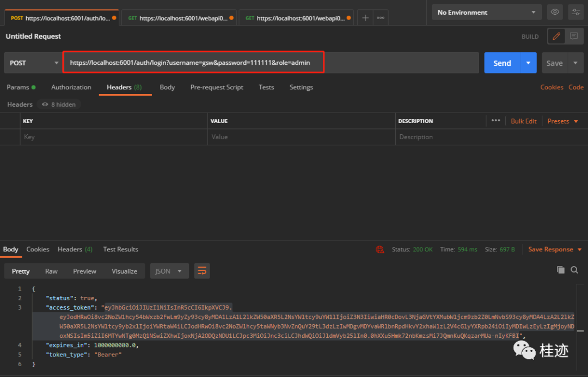
Task: Switch response view to Raw
Action: coord(51,271)
